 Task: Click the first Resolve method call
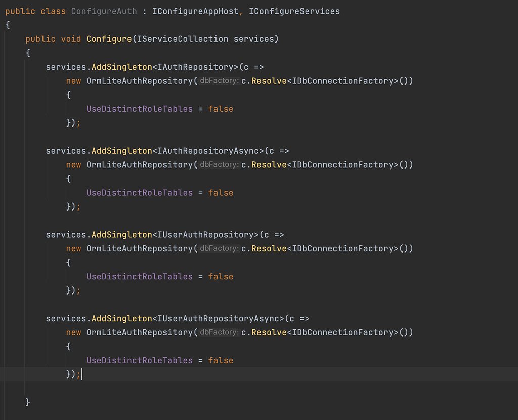pyautogui.click(x=269, y=80)
